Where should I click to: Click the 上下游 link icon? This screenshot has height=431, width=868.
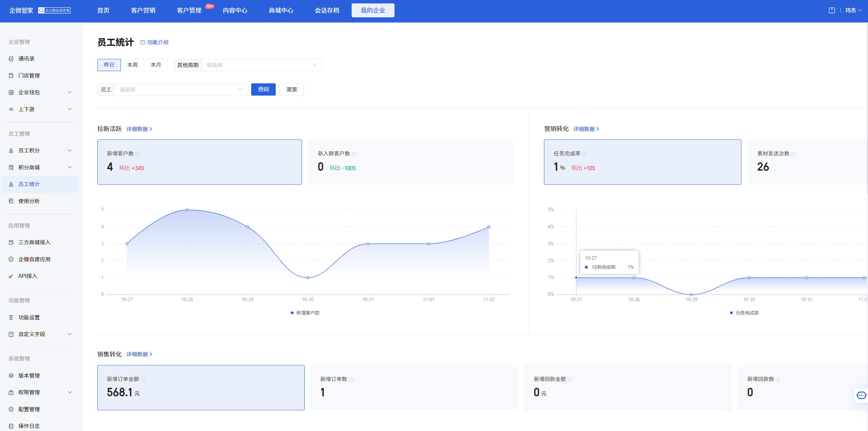pyautogui.click(x=11, y=109)
